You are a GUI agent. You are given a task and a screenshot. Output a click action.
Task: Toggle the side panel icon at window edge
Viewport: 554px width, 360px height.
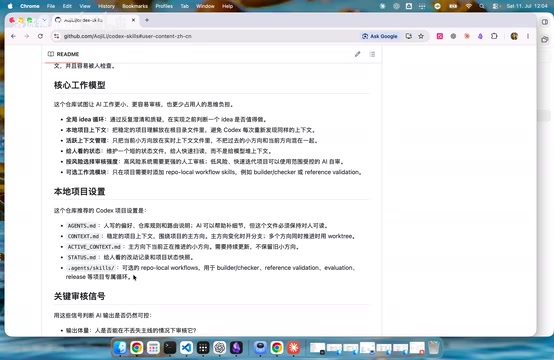(x=545, y=22)
